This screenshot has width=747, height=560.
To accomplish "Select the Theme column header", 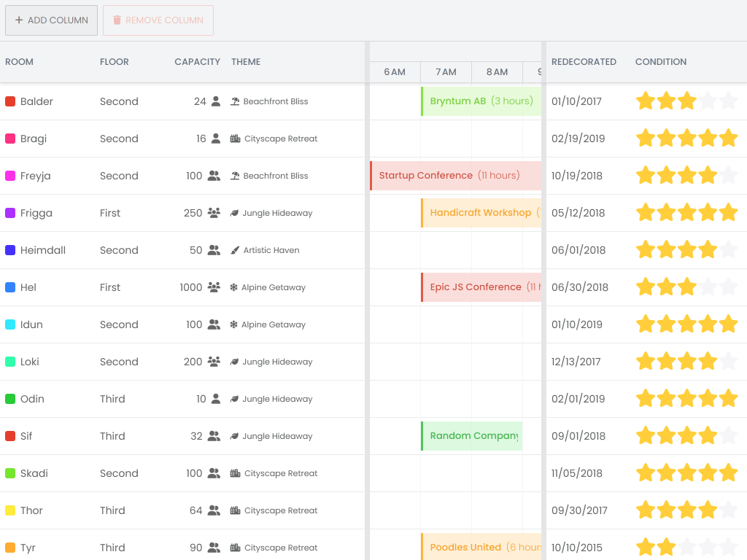I will click(246, 62).
